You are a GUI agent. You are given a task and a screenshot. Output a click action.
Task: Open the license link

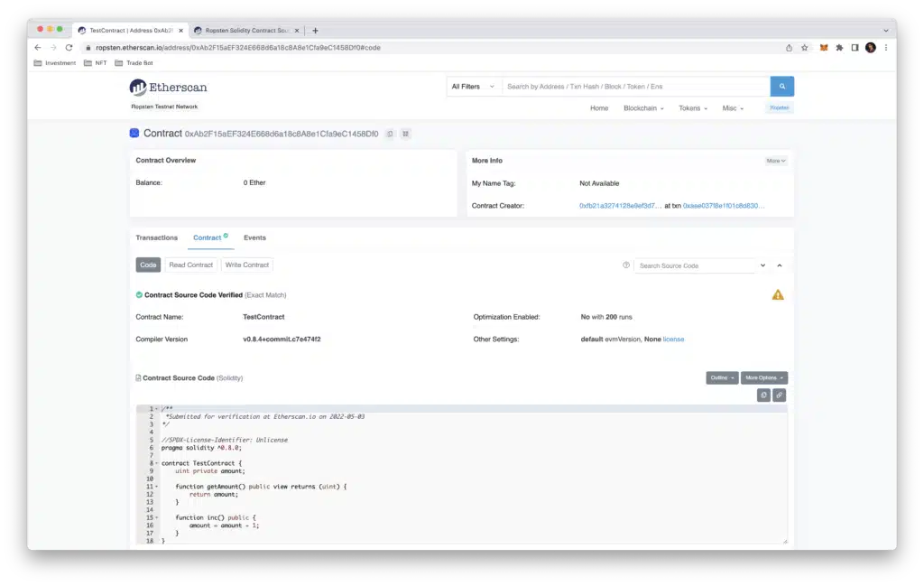click(673, 340)
